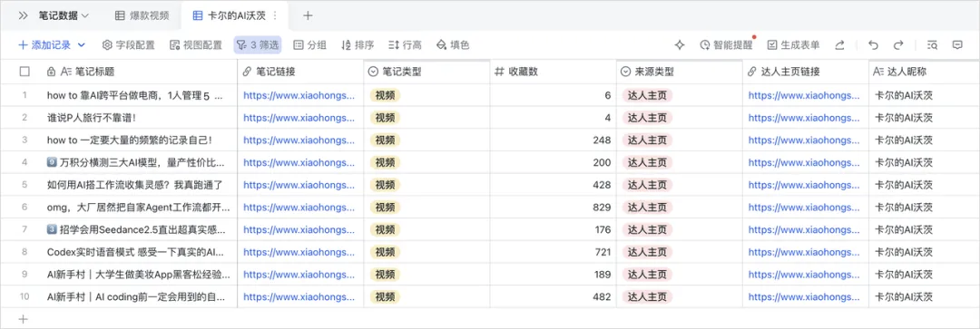Select row number 10
Viewport: 980px width, 329px height.
coord(24,297)
